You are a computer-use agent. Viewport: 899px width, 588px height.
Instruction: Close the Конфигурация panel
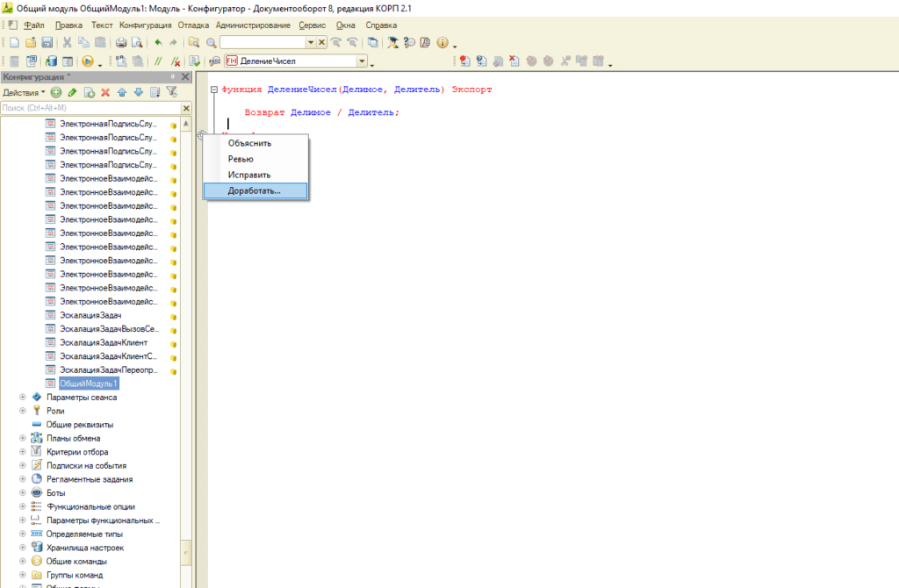coord(185,77)
